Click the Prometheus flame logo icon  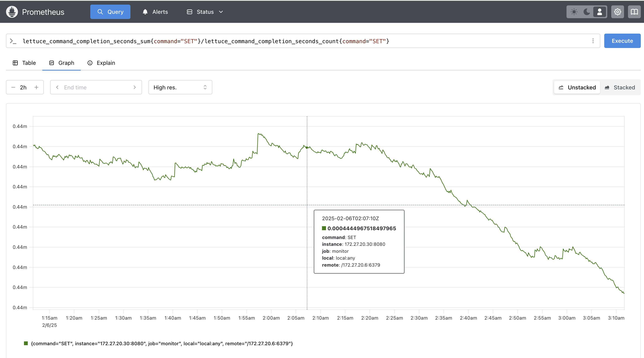[12, 12]
